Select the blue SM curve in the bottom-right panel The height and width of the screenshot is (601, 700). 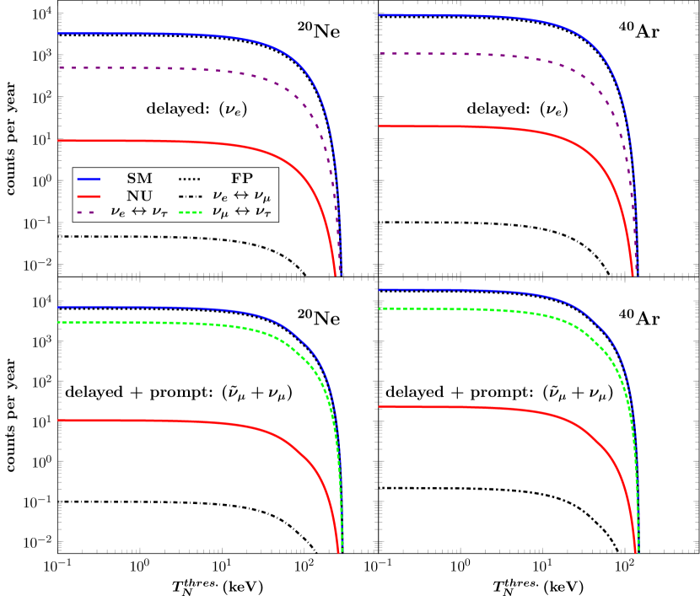tap(489, 291)
